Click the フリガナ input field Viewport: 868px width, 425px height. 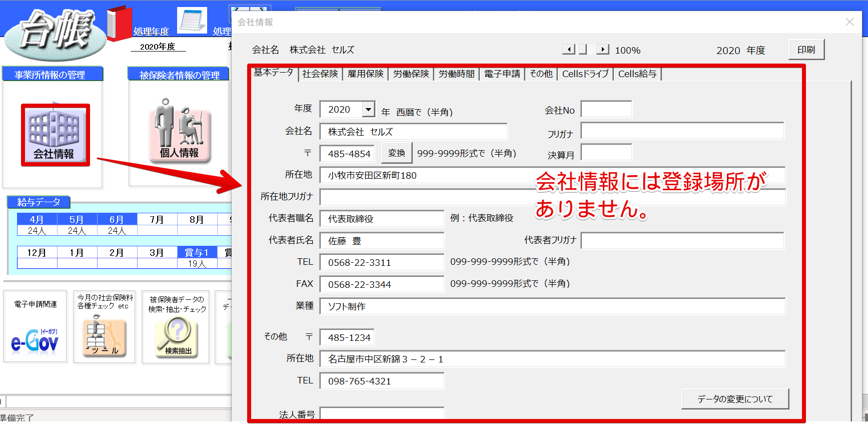(682, 131)
